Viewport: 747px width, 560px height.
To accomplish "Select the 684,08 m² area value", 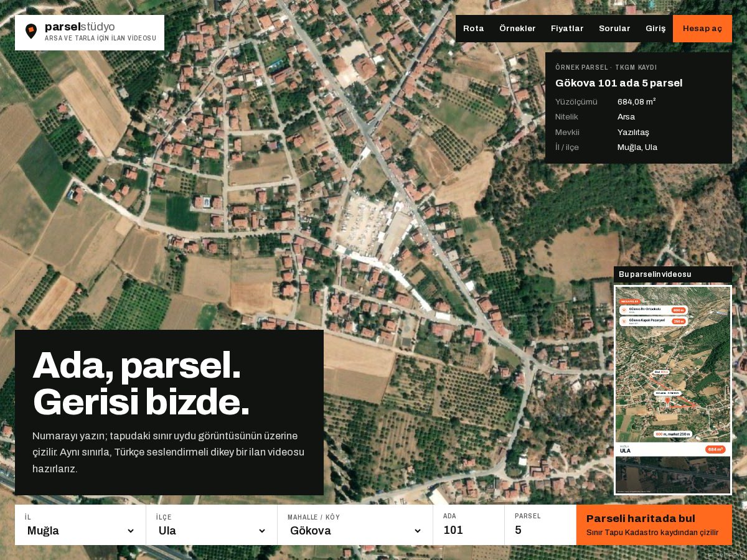I will (636, 101).
